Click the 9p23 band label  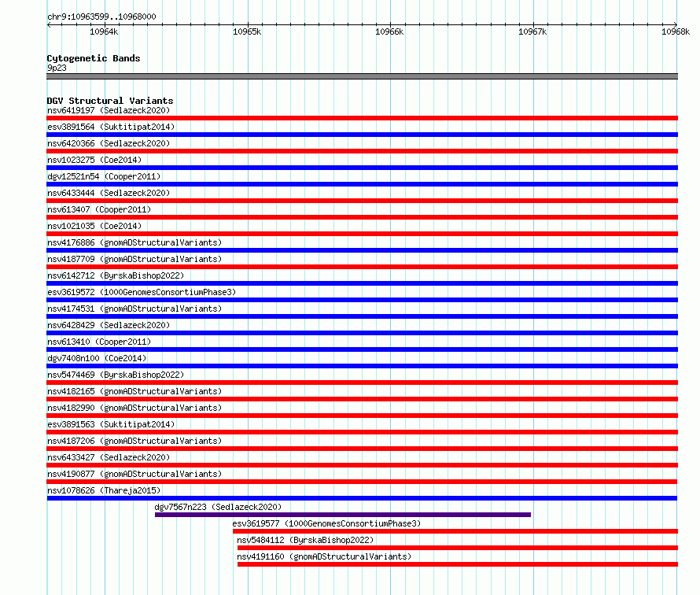[x=57, y=68]
